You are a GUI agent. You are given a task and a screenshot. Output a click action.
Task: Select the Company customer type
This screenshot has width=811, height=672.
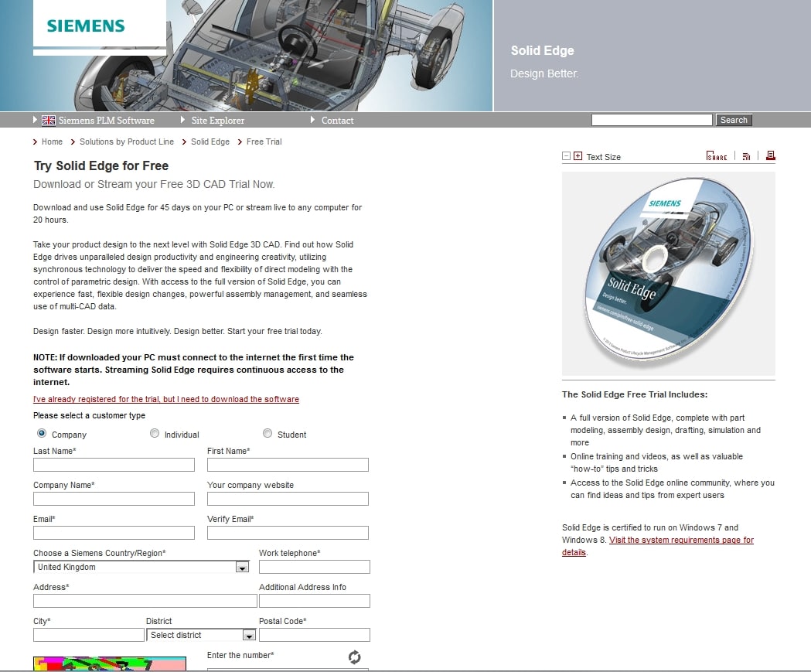coord(42,433)
